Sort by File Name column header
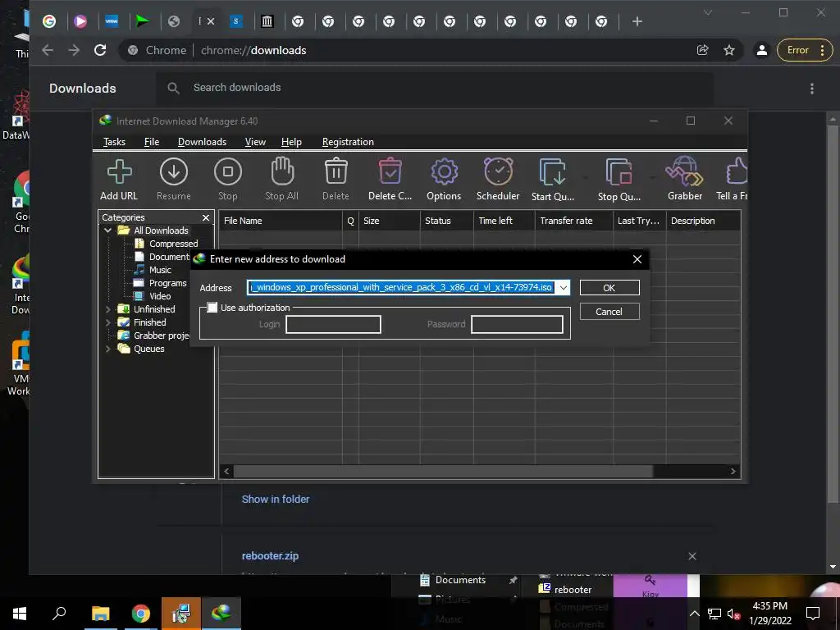The height and width of the screenshot is (630, 840). (281, 221)
